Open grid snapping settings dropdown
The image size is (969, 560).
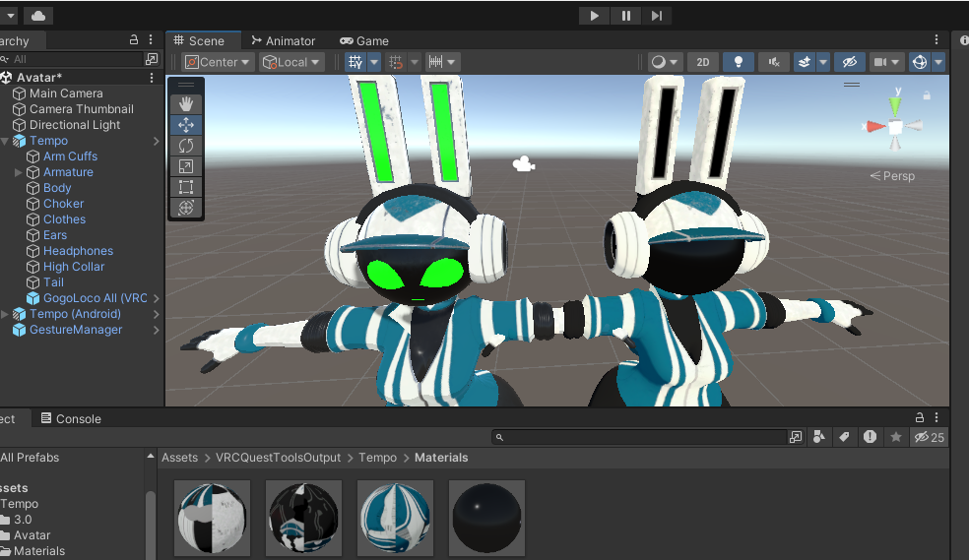pos(414,62)
